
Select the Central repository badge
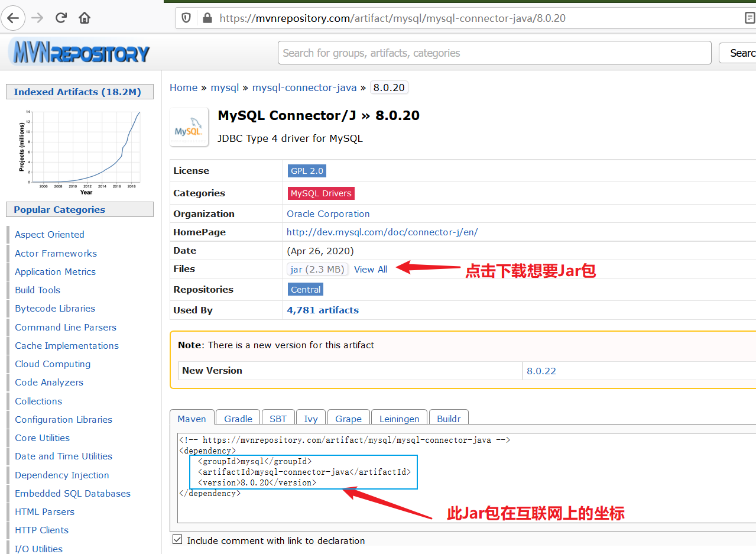coord(305,289)
